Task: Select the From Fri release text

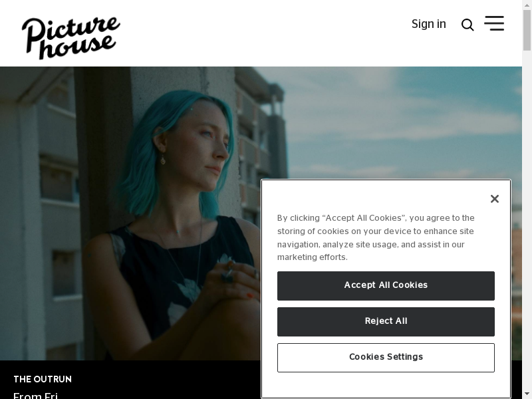Action: (36, 396)
